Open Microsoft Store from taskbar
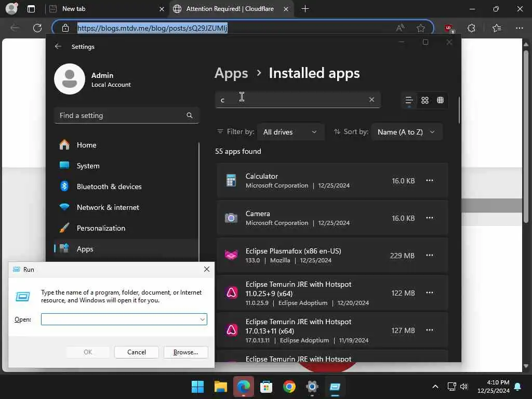Screen dimensions: 532x399 tap(267, 387)
